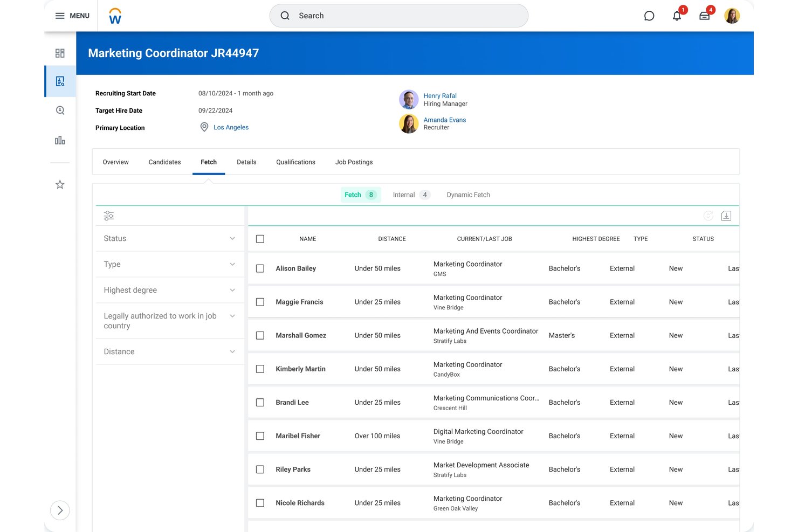Open the candidate search sidebar icon

pyautogui.click(x=60, y=110)
